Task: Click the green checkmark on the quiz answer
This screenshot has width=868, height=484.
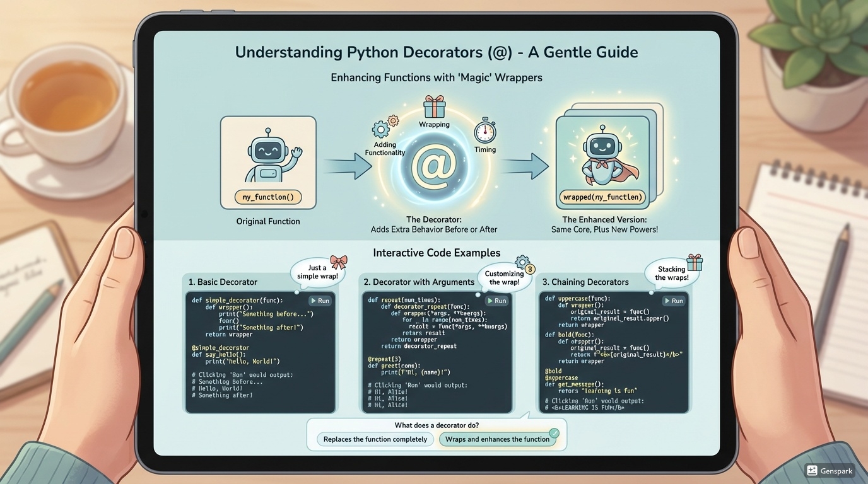Action: pos(553,432)
